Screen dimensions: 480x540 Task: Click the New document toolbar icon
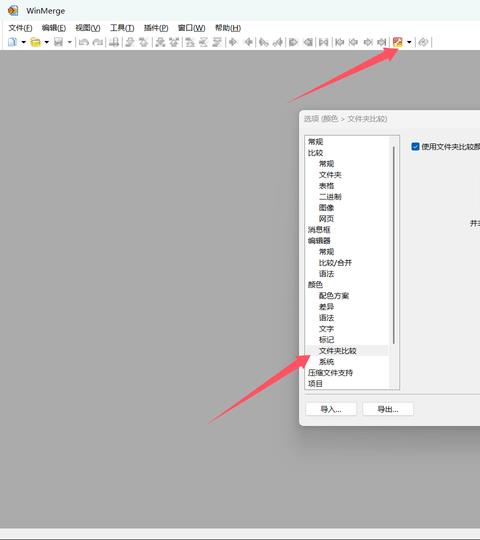point(12,42)
